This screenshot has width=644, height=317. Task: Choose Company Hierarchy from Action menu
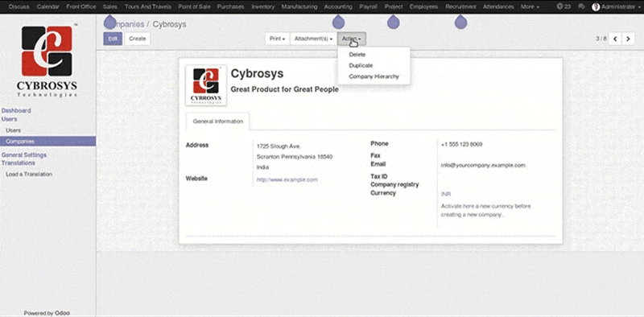point(374,76)
